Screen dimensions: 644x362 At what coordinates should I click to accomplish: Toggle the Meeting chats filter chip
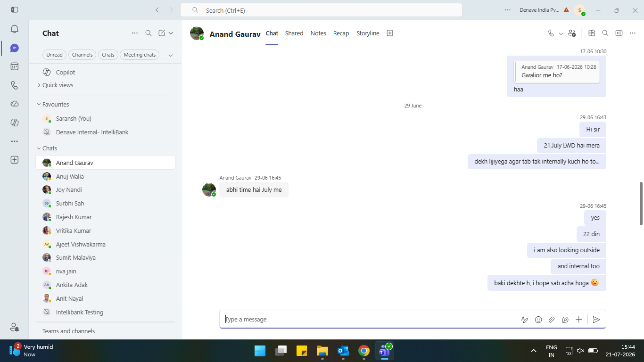point(140,55)
